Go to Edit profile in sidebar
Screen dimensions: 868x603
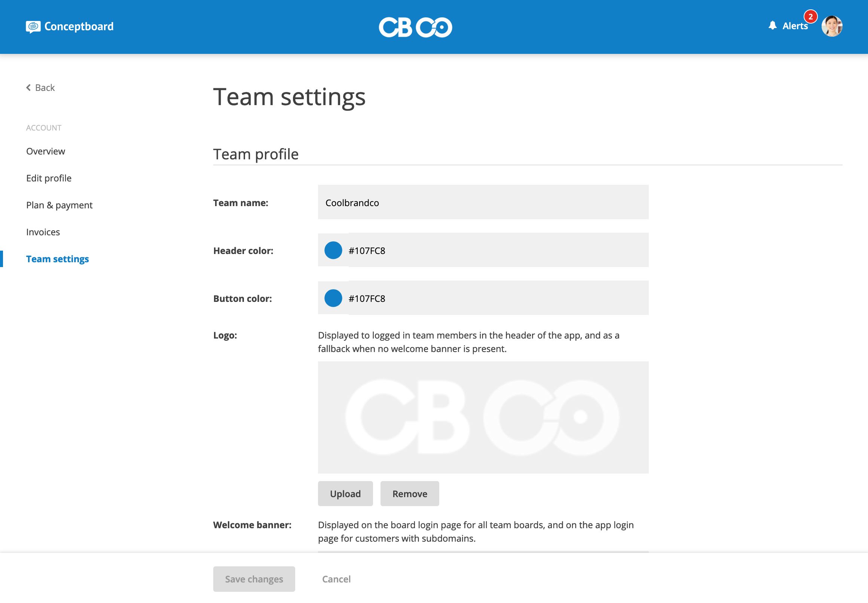(49, 178)
